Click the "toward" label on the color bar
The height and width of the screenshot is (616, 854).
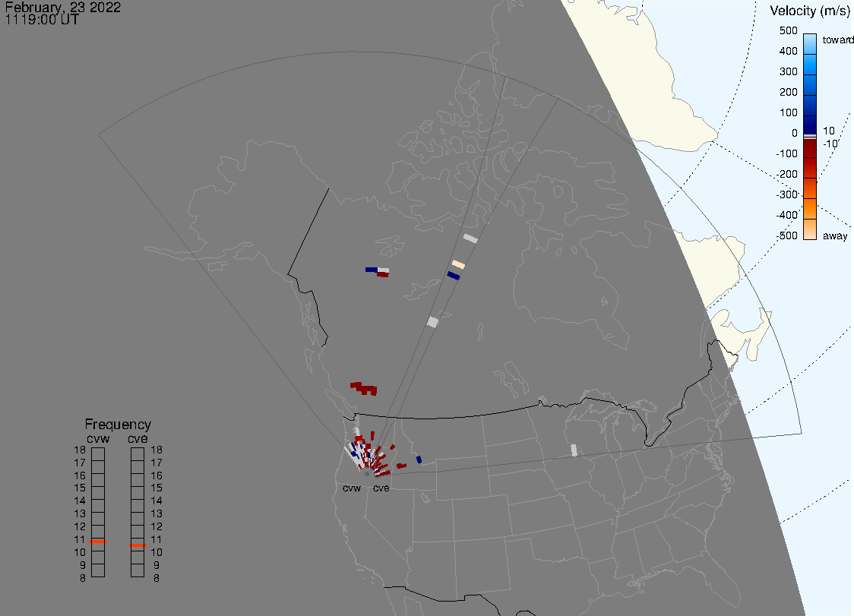[x=837, y=39]
